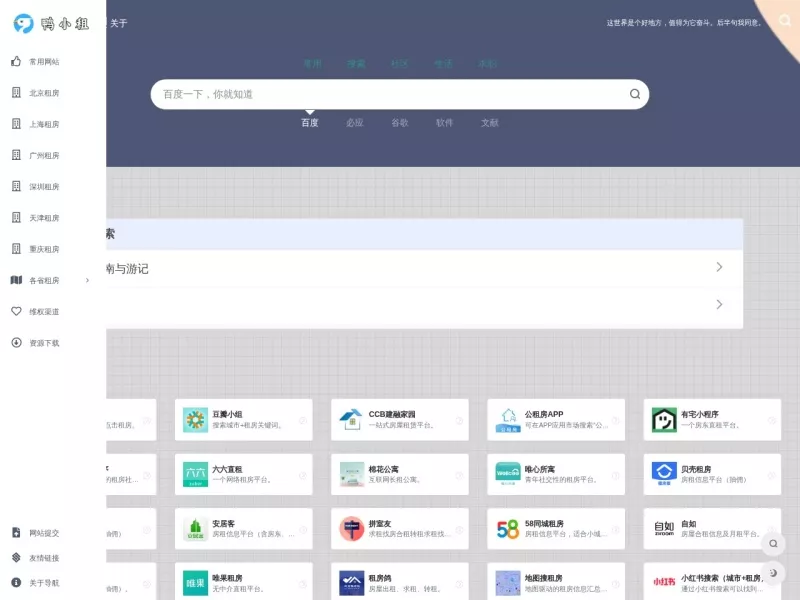Switch to the 生活 search category tab
The image size is (800, 600).
443,64
